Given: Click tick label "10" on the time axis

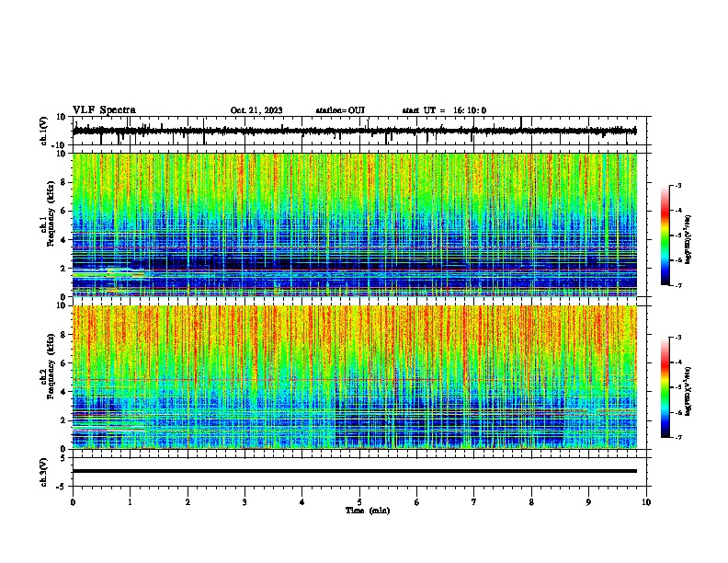Looking at the screenshot, I should coord(646,502).
